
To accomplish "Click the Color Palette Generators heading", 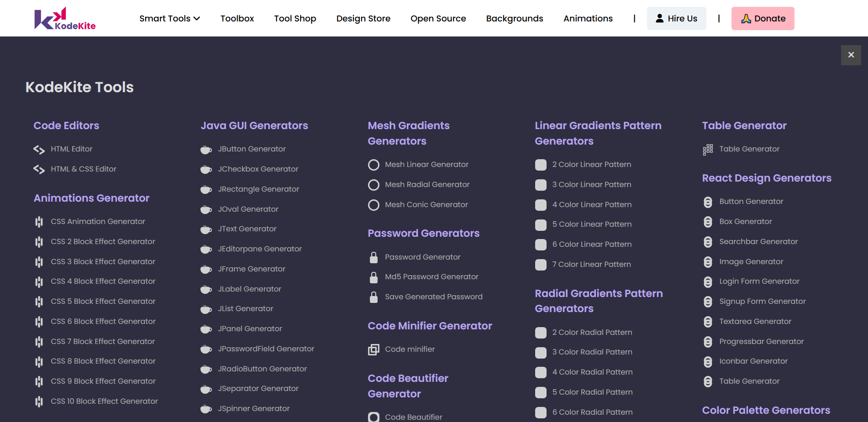I will 766,410.
